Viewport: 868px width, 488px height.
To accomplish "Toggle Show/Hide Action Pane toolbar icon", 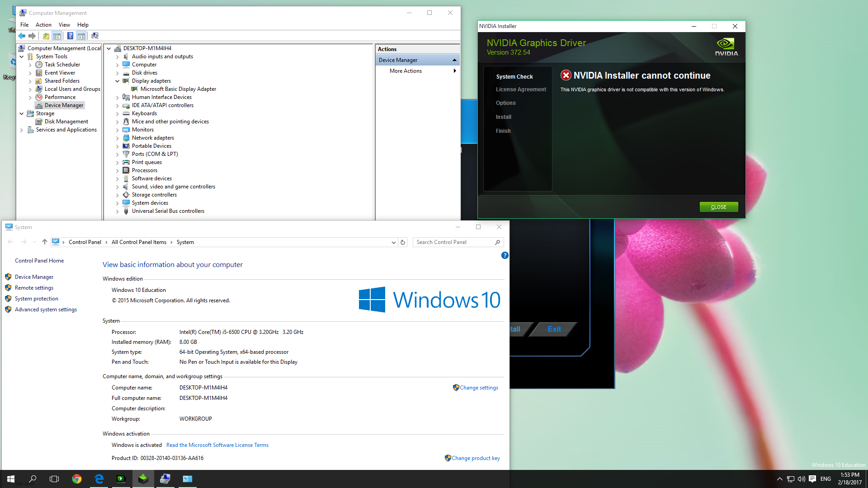I will (81, 36).
